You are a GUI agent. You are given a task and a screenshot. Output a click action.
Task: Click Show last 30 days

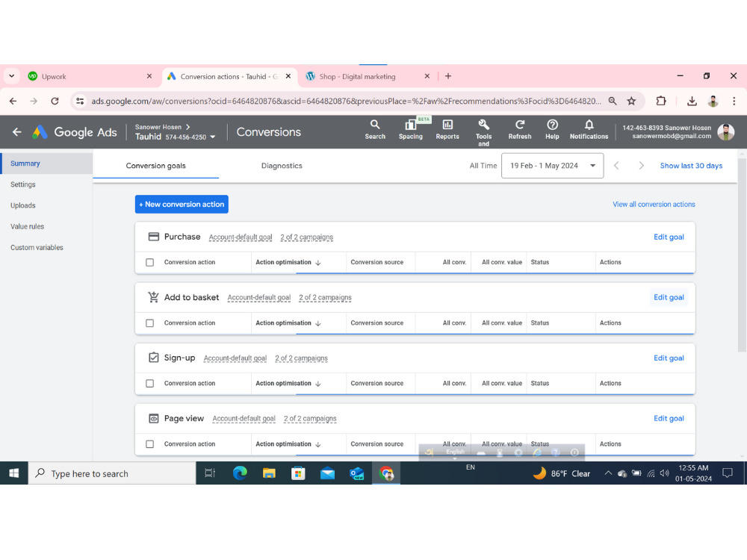click(691, 166)
